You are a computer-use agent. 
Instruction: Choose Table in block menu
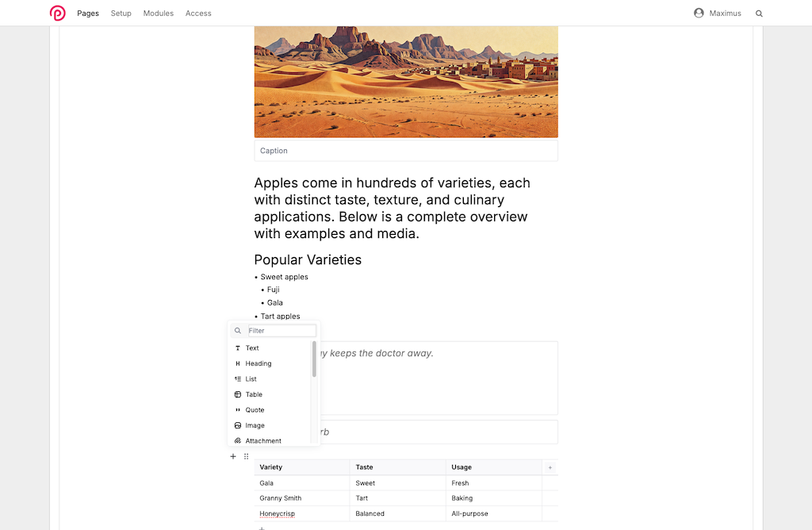tap(270, 395)
